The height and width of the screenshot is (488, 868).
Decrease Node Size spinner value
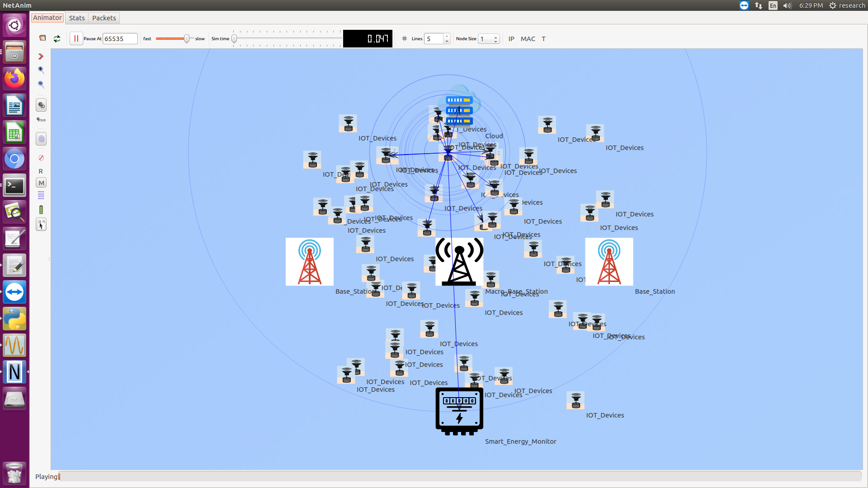pos(496,42)
